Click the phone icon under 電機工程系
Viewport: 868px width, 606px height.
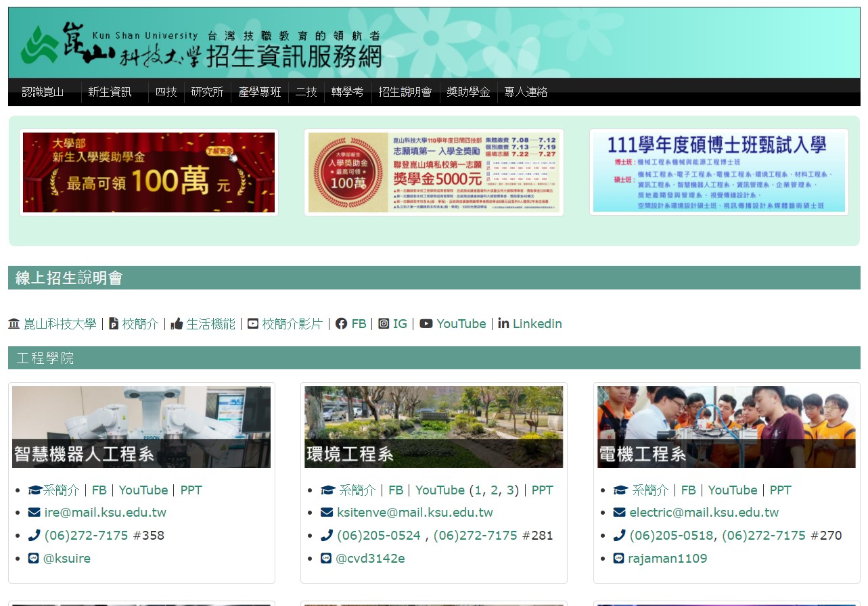tap(619, 536)
